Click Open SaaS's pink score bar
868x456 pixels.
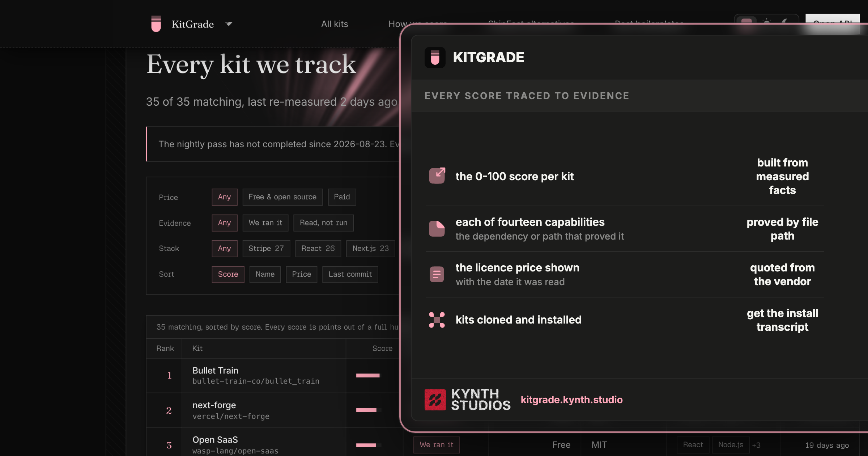(366, 445)
